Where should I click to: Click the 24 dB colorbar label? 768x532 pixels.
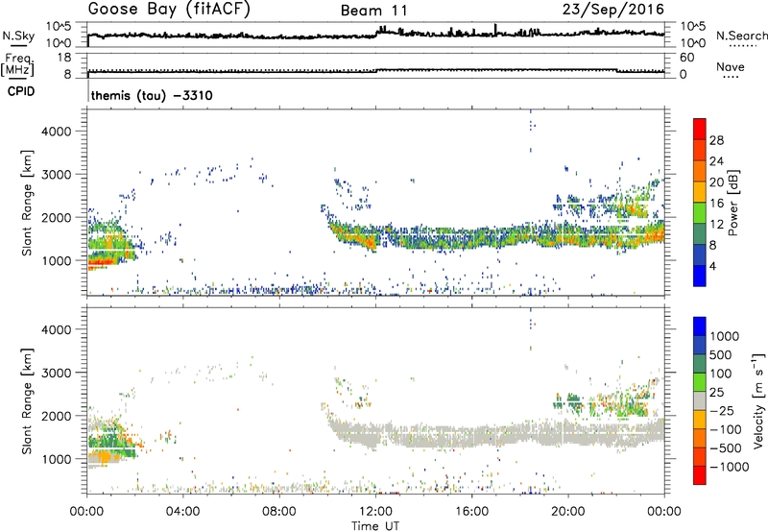pos(716,161)
